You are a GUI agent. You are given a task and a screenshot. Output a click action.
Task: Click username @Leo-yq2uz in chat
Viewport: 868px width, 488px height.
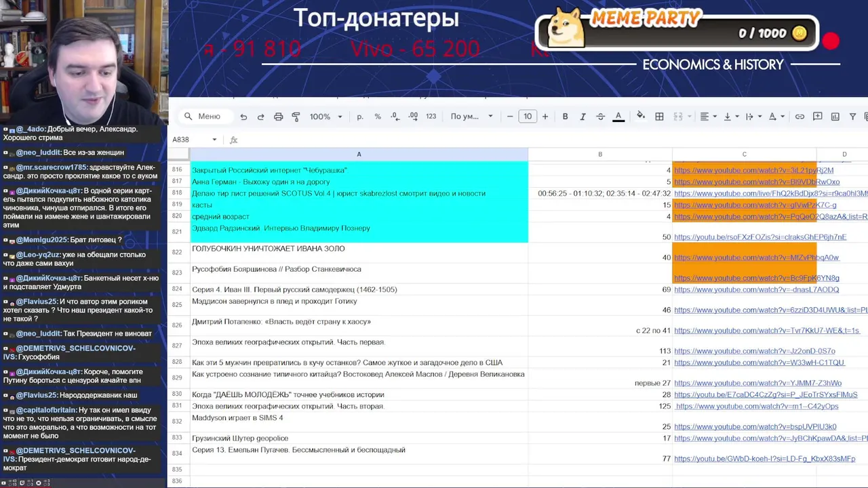37,255
